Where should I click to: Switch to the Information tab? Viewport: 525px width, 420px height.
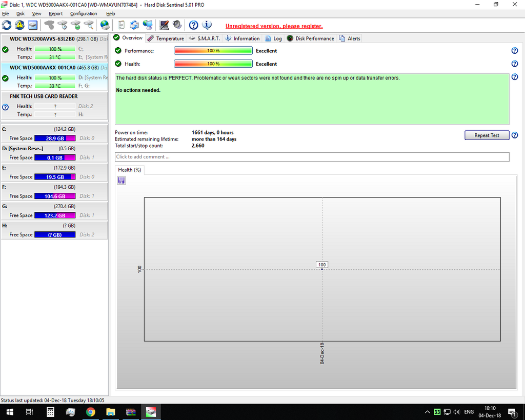coord(243,38)
